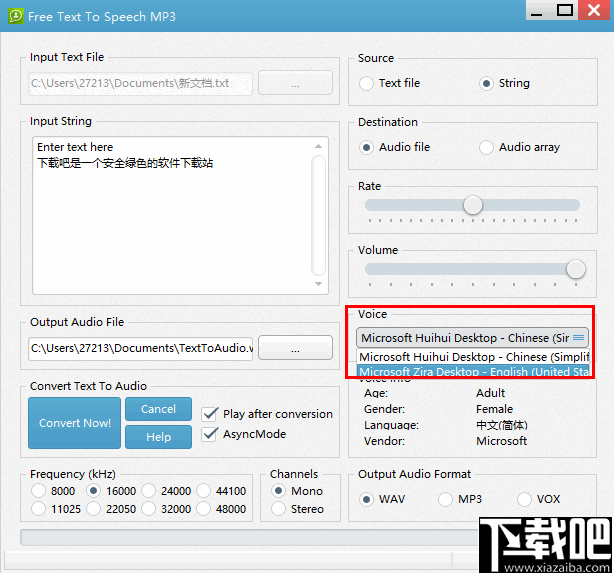This screenshot has width=614, height=573.
Task: Maximize the Free Text To Speech window
Action: tap(564, 10)
